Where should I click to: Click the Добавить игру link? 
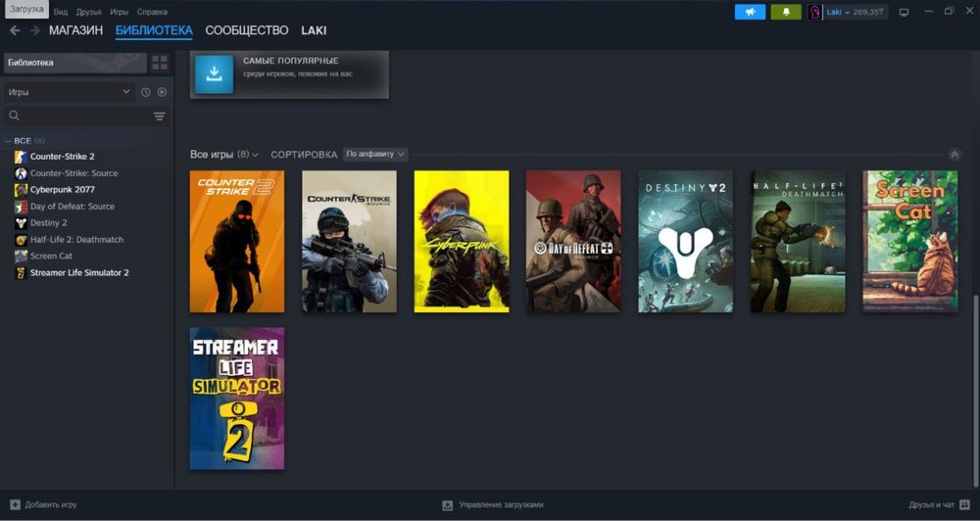(51, 504)
